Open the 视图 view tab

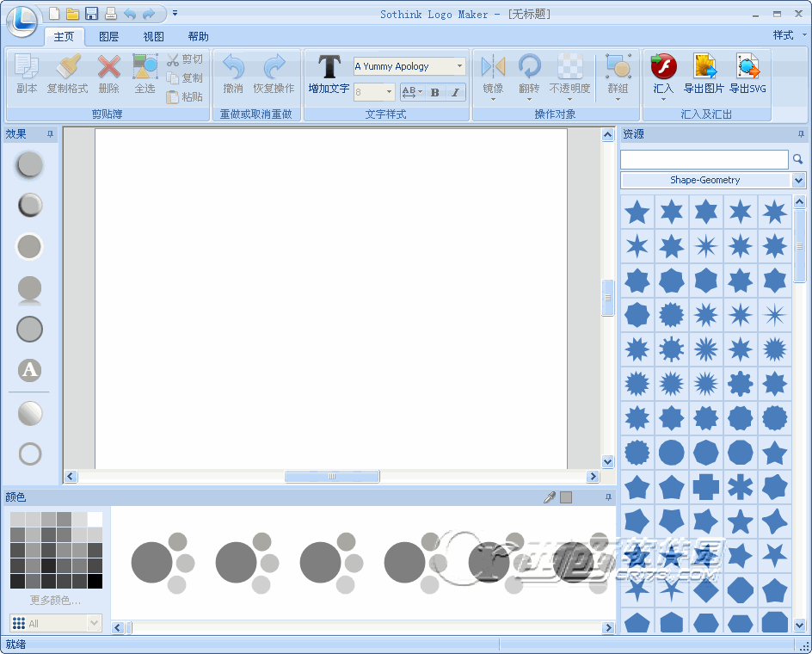153,36
